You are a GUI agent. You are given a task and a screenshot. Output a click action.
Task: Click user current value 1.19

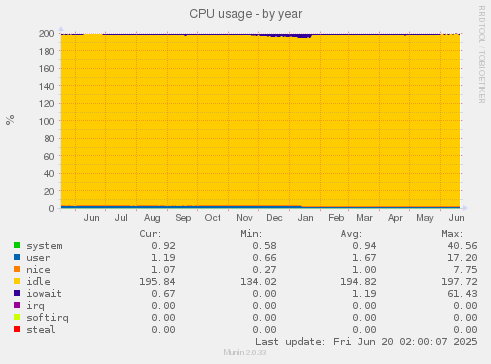(x=163, y=258)
